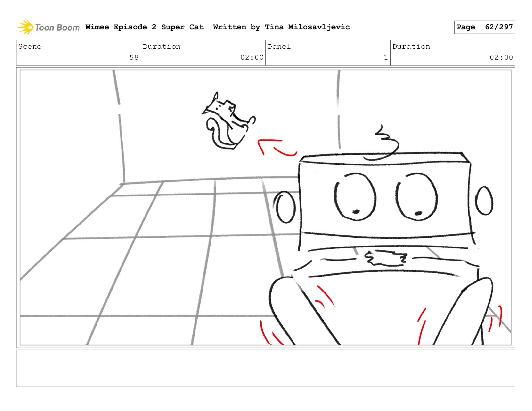
Task: Click the empty notes box below panel
Action: (x=265, y=368)
